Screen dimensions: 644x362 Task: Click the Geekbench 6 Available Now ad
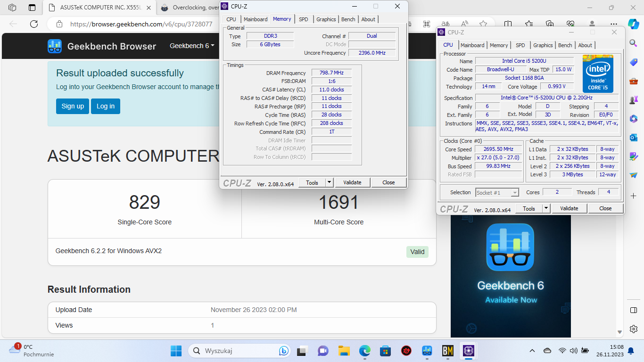[511, 276]
